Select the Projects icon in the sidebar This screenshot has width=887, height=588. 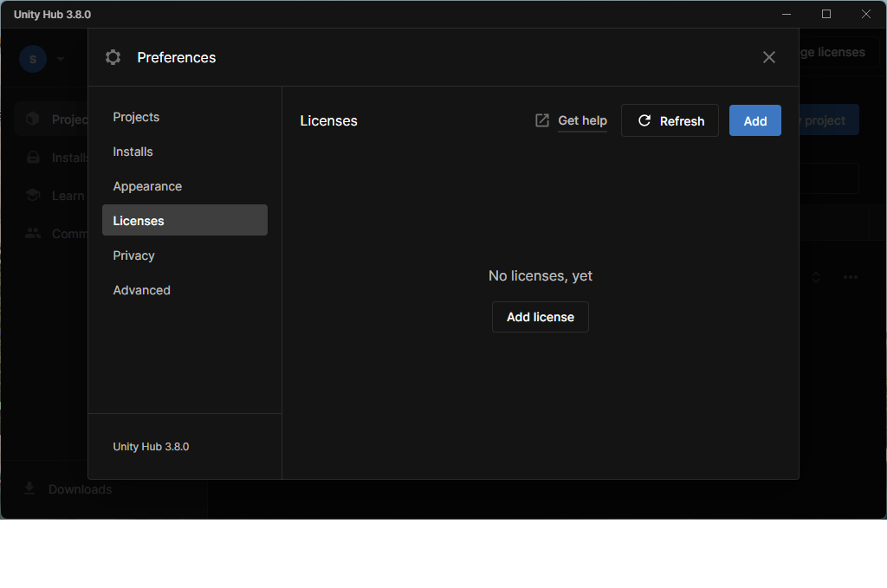[32, 119]
